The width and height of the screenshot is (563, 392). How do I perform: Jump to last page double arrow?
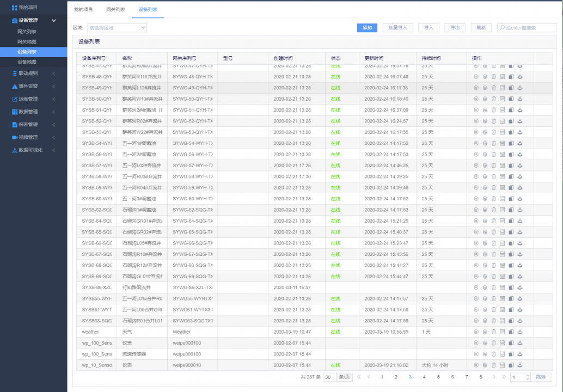pos(504,377)
